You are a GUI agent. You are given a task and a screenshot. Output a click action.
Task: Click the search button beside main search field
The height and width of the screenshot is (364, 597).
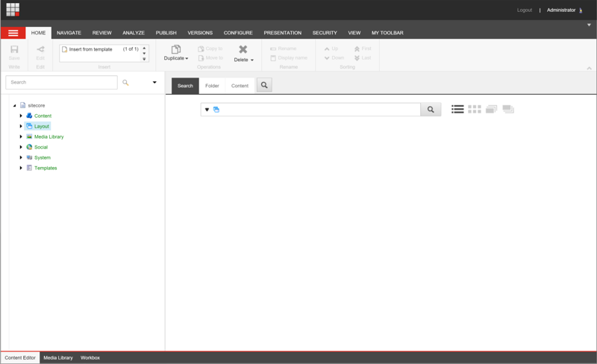pos(431,110)
